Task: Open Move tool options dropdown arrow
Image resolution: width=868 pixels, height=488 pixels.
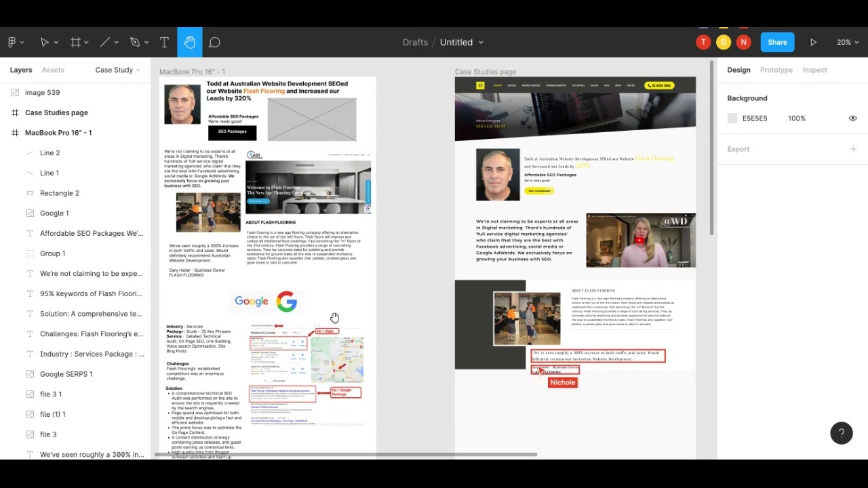Action: click(x=56, y=42)
